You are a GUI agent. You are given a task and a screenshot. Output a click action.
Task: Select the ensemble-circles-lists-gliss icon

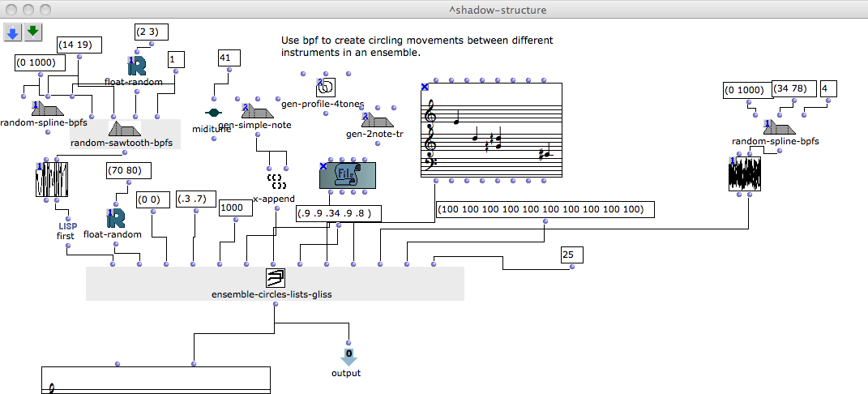275,279
